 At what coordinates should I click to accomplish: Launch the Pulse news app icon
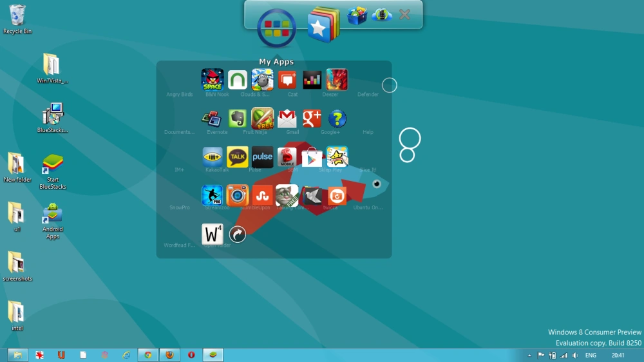tap(263, 157)
